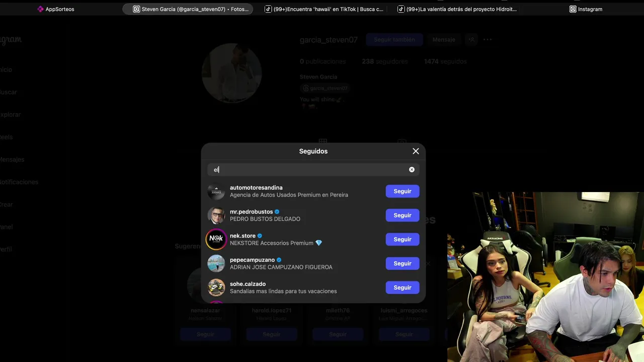The image size is (644, 362).
Task: Open posts grid tab icon on profile
Action: point(323,141)
